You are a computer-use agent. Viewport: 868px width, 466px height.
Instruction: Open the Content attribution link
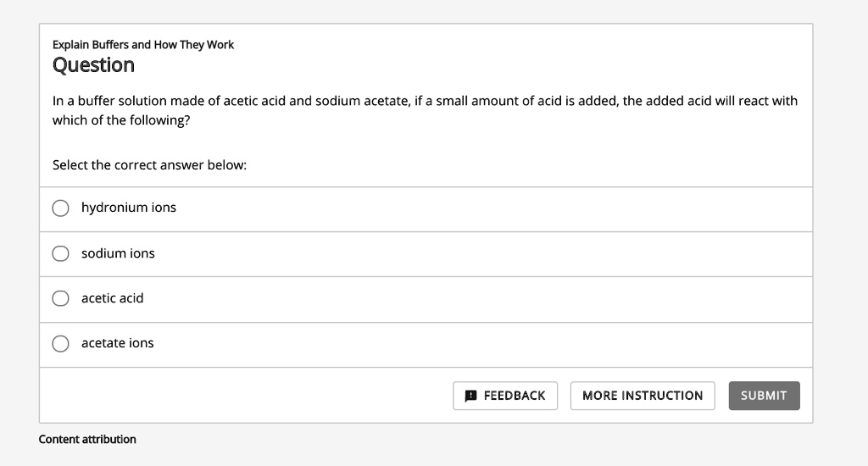tap(87, 439)
